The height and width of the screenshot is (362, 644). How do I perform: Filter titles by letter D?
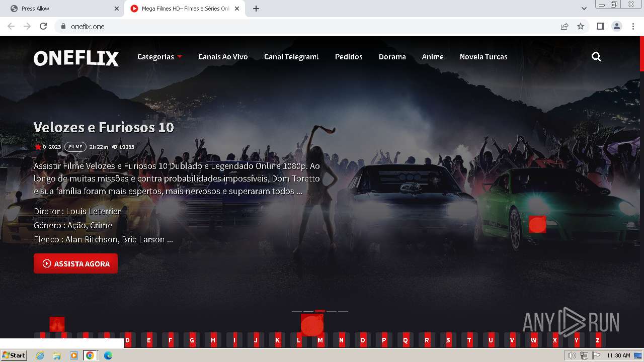coord(127,340)
